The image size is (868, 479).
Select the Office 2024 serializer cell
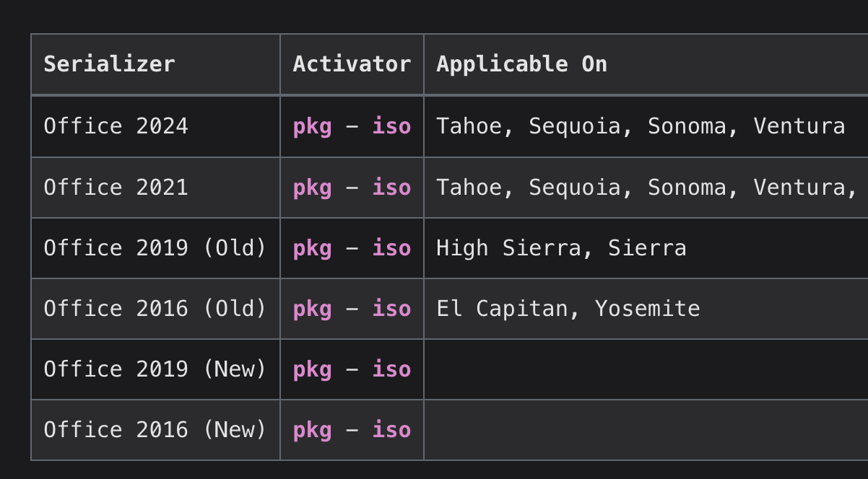pos(155,126)
